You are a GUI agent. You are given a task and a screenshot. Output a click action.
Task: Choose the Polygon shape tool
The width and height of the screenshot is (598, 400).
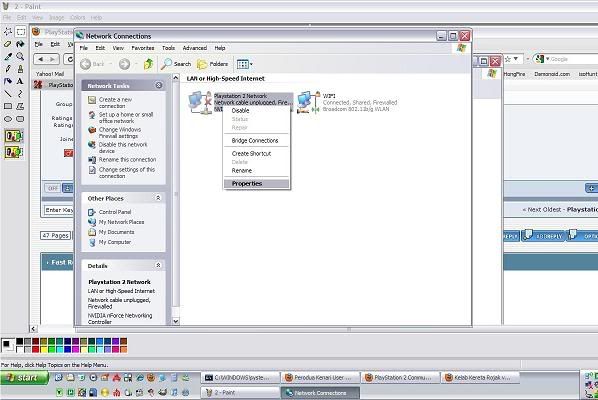(20, 106)
